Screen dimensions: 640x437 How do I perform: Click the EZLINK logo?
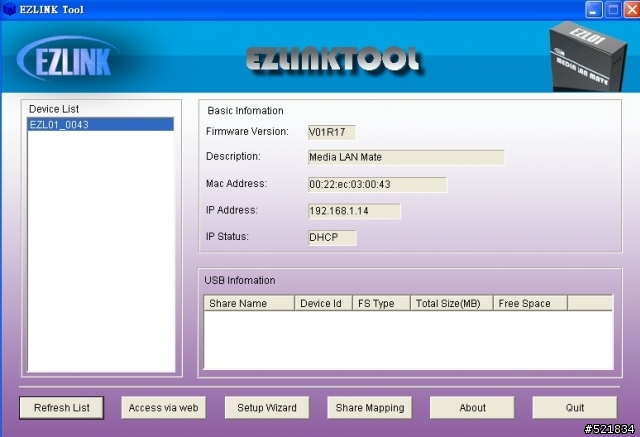tap(67, 60)
